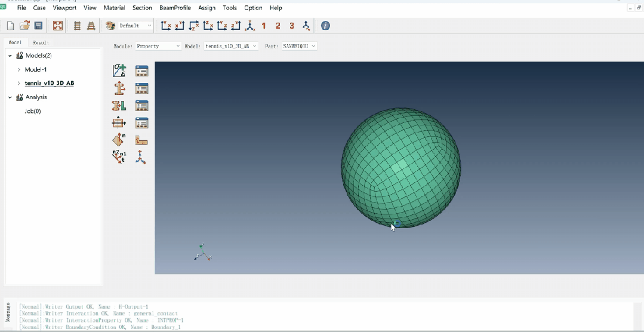Select the Z-up X-right view icon
Screen dimensions: 644x332
pos(208,26)
